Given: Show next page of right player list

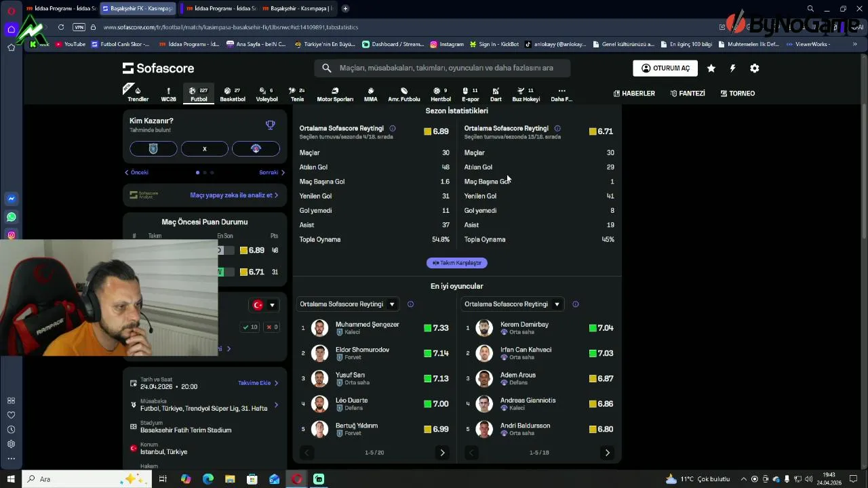Looking at the screenshot, I should coord(607,453).
